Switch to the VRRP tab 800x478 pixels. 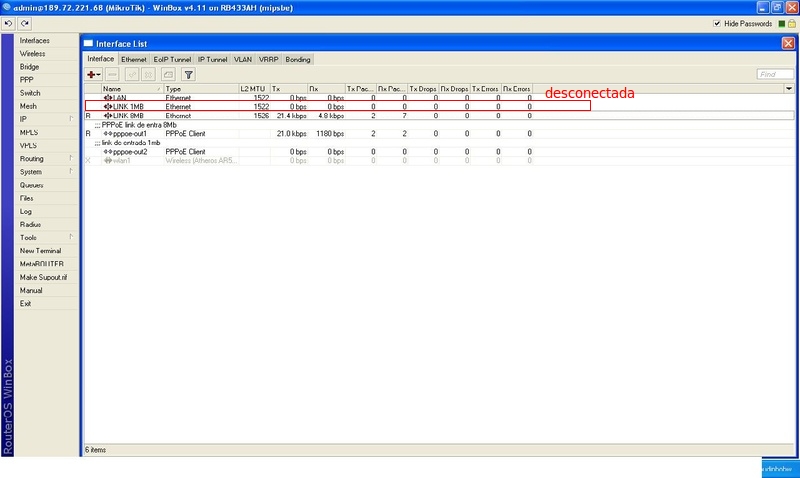coord(268,59)
